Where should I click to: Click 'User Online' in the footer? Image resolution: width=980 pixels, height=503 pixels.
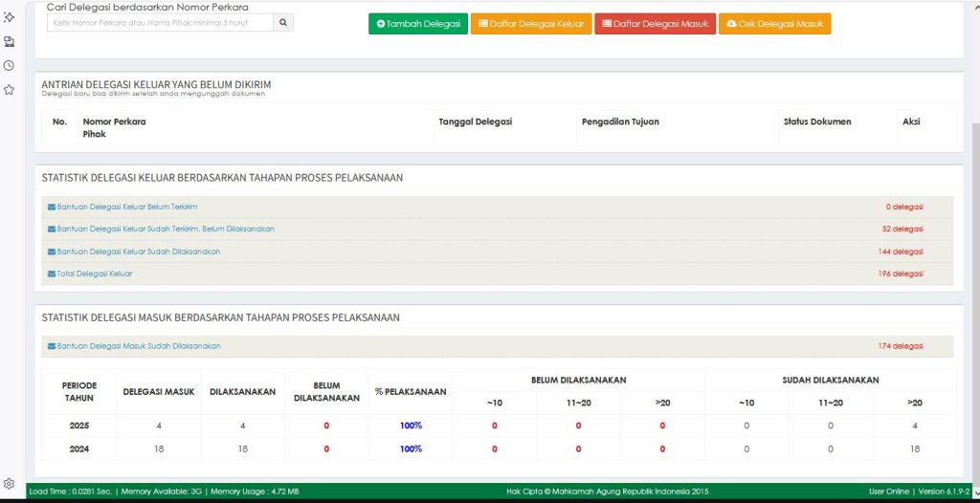[891, 492]
